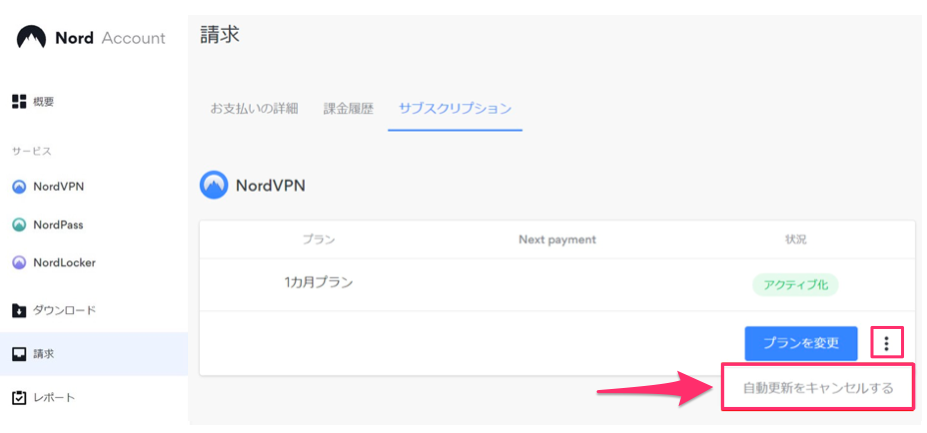Click the 概要 dashboard grid icon
This screenshot has width=927, height=433.
(20, 101)
